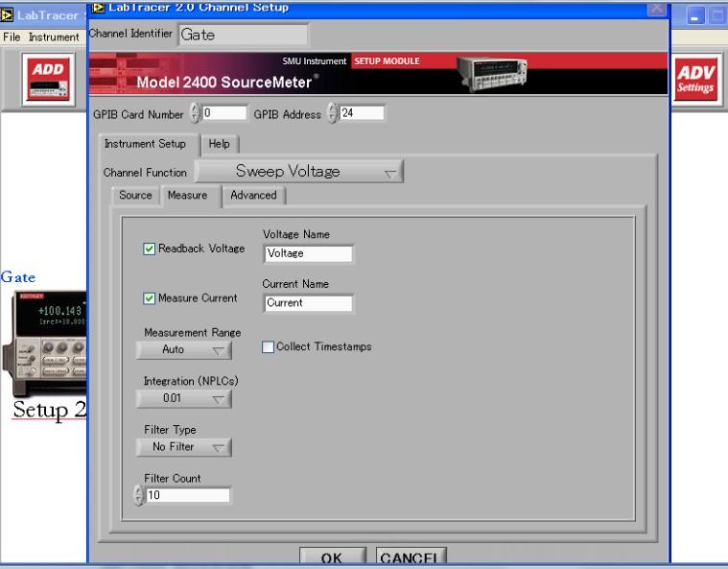The width and height of the screenshot is (728, 569).
Task: Toggle the Readback Voltage checkbox
Action: point(149,249)
